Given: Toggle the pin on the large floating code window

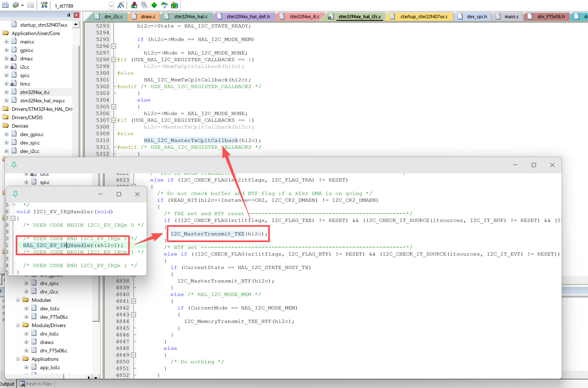Looking at the screenshot, I should [14, 165].
